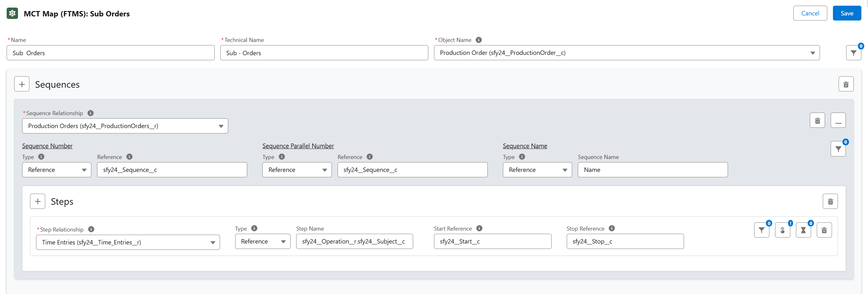Click the Start Reference input field

click(x=492, y=241)
